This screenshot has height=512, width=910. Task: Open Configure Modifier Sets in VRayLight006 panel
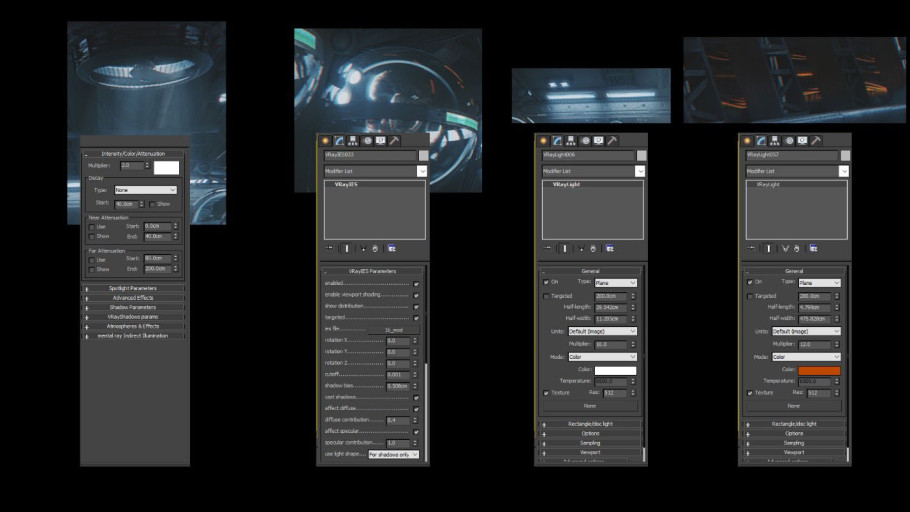coord(610,248)
